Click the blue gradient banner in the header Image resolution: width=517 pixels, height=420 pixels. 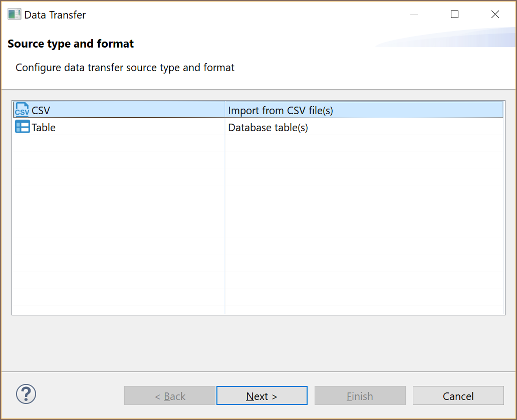[x=451, y=39]
